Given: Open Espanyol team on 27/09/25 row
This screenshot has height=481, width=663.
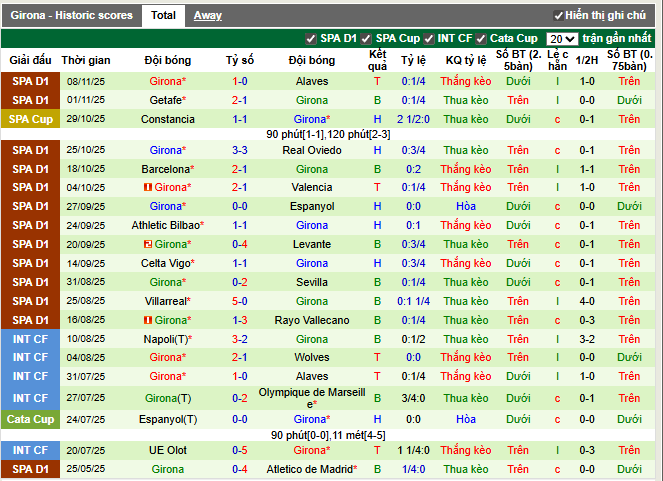Looking at the screenshot, I should 312,206.
